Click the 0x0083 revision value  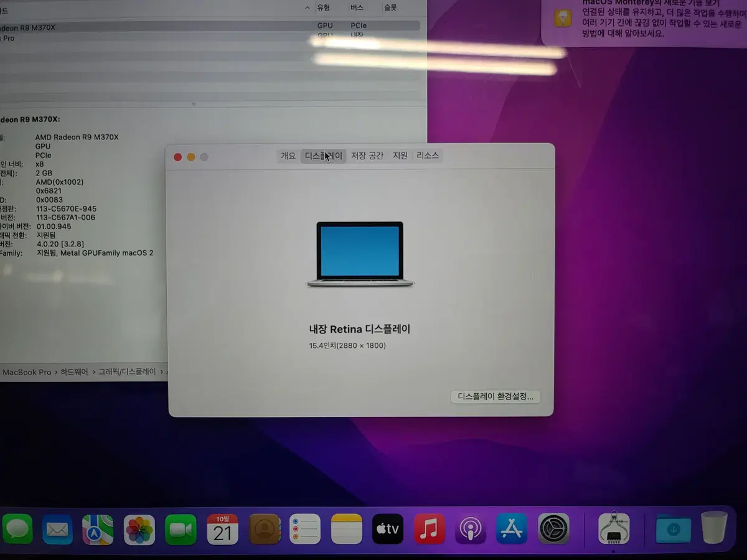pyautogui.click(x=49, y=200)
